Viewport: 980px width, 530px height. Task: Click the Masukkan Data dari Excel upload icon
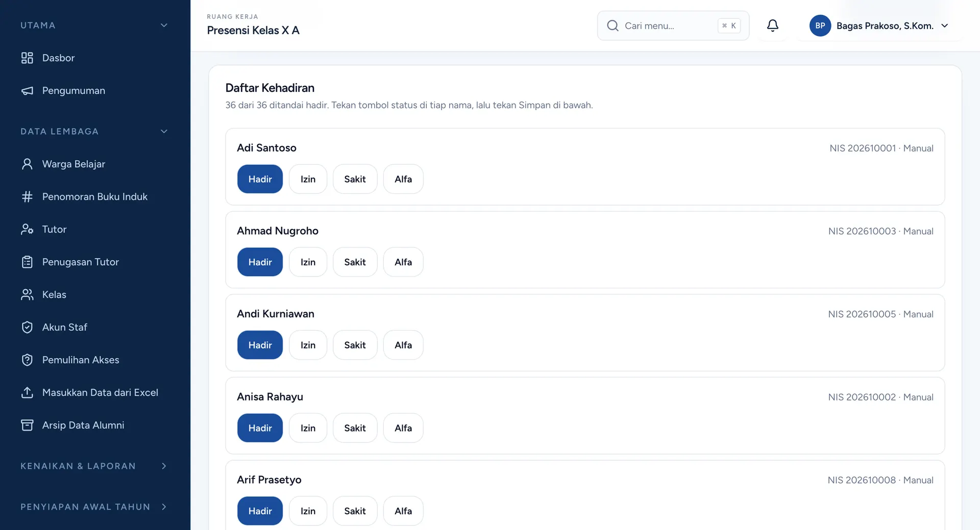pyautogui.click(x=27, y=392)
